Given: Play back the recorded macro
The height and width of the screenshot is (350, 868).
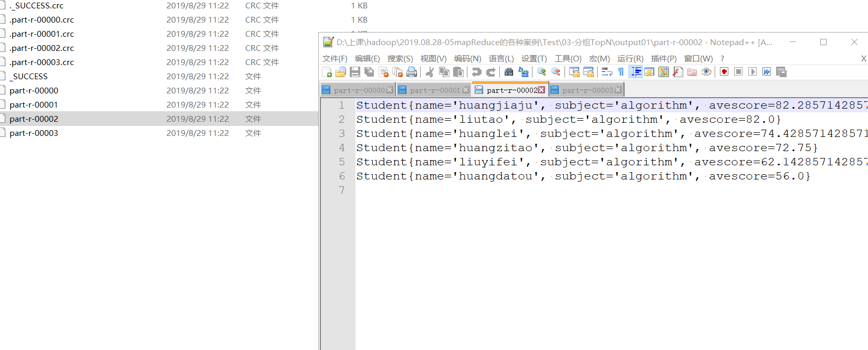Looking at the screenshot, I should coord(752,72).
